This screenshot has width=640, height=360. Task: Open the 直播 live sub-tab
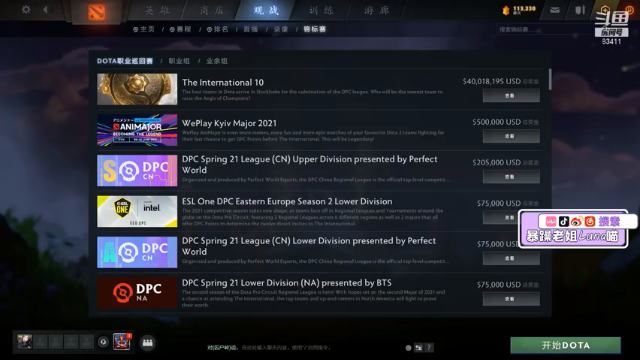click(x=251, y=29)
